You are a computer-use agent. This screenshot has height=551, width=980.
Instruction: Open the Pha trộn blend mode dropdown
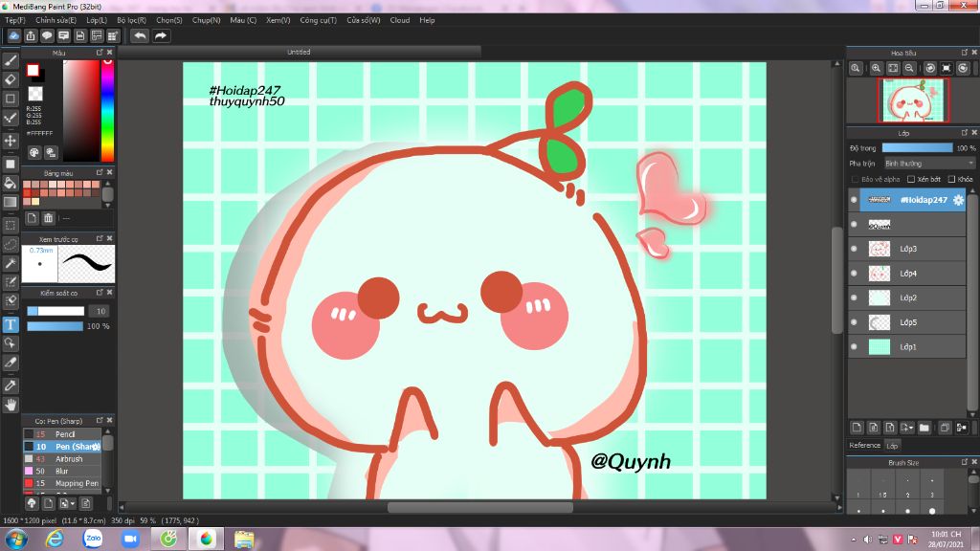(x=929, y=163)
